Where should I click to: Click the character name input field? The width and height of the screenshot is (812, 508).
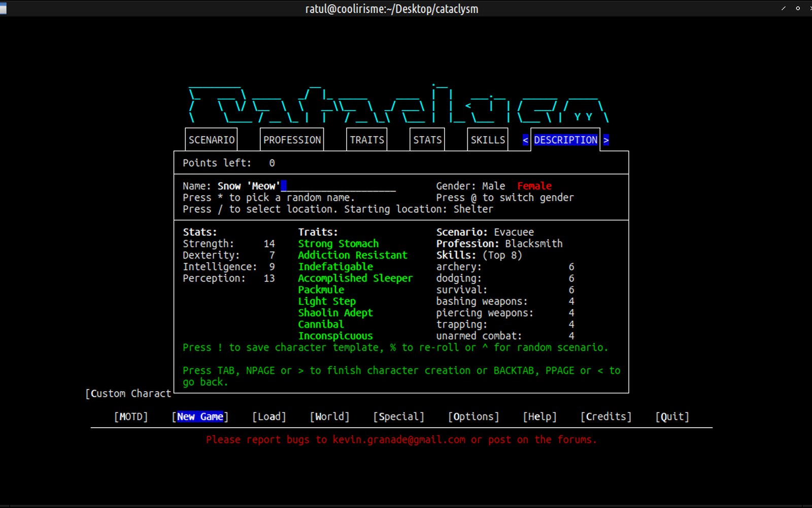[307, 186]
